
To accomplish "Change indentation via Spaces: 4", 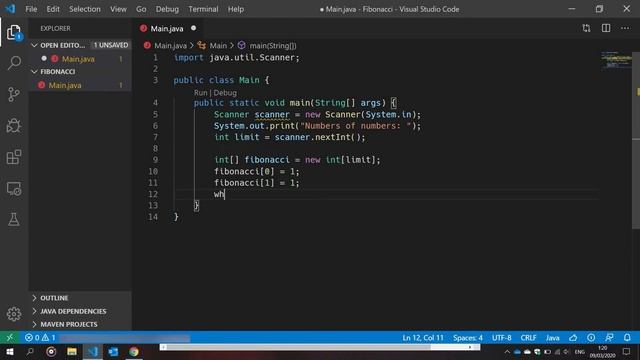I will tap(468, 338).
